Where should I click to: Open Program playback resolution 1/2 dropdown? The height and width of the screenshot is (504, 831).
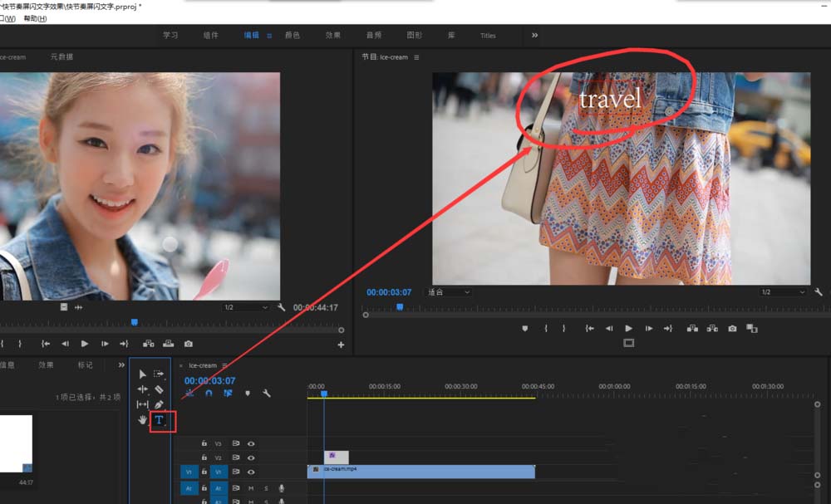pyautogui.click(x=782, y=292)
